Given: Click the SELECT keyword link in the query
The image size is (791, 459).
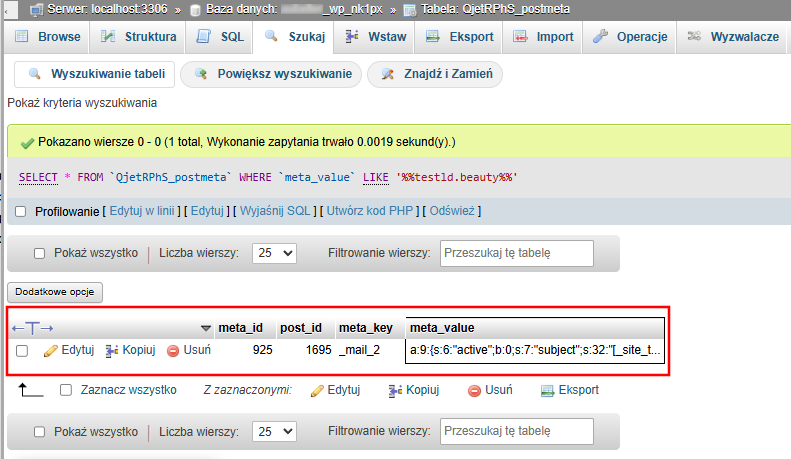Looking at the screenshot, I should click(38, 178).
